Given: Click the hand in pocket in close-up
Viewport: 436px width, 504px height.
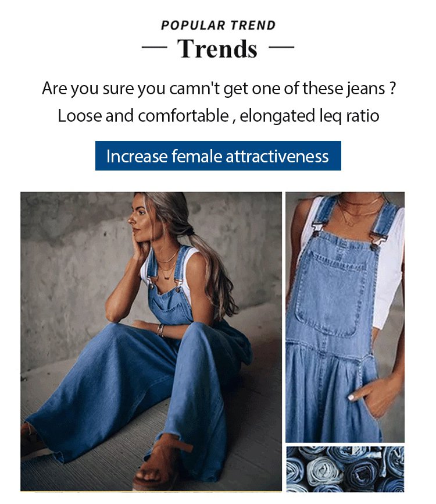Looking at the screenshot, I should click(x=374, y=399).
